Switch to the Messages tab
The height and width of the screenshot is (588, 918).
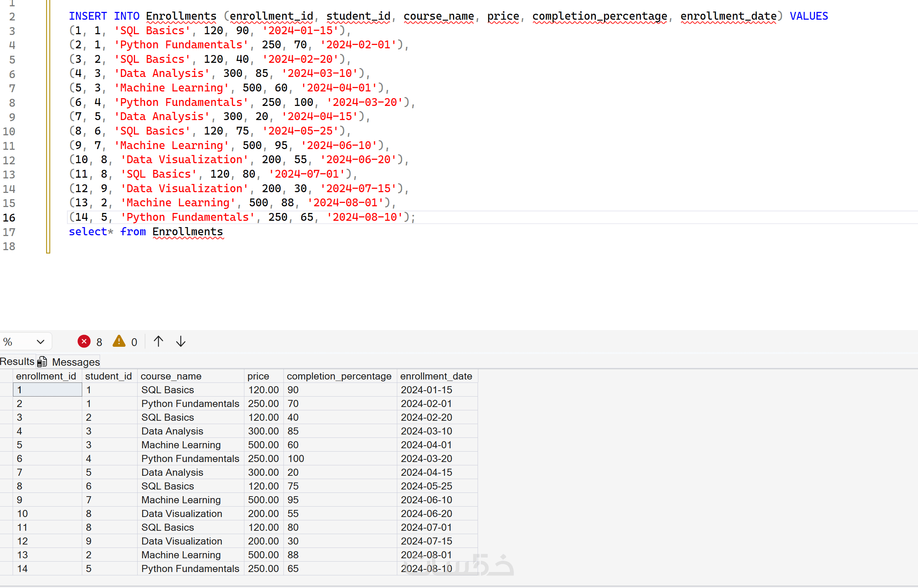76,362
